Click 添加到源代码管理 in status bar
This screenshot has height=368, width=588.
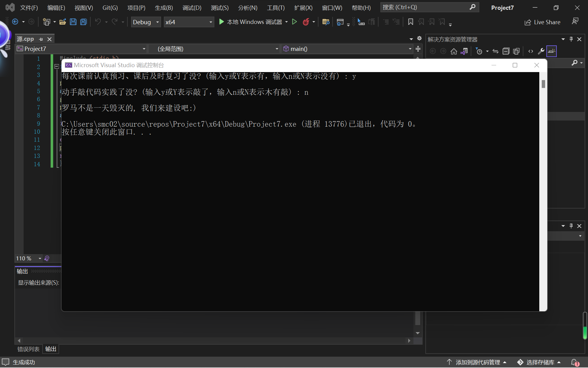477,362
